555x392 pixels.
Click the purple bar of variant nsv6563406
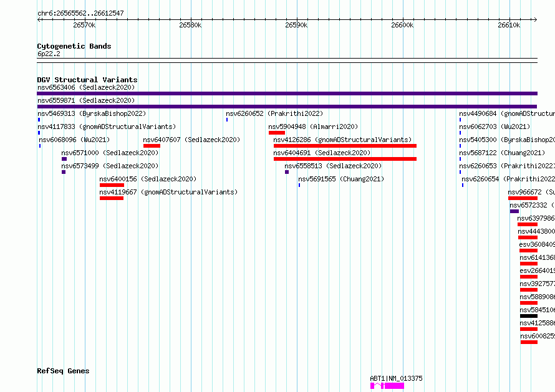(287, 93)
